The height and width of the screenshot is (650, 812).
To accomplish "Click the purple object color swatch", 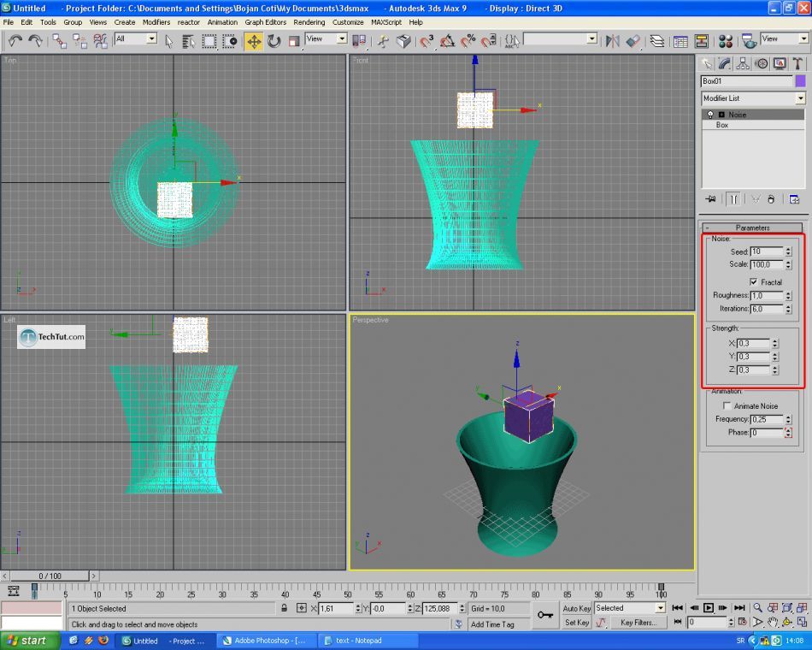I will 800,81.
